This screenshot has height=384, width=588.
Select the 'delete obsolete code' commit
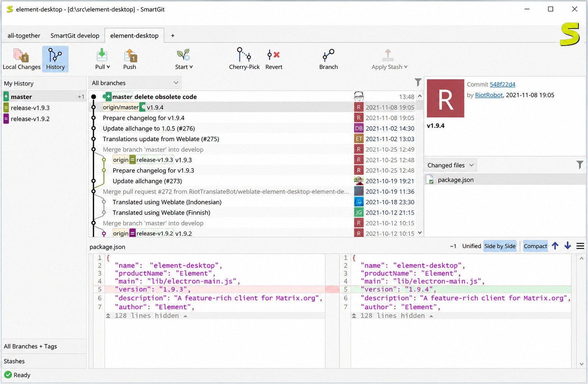pyautogui.click(x=253, y=97)
